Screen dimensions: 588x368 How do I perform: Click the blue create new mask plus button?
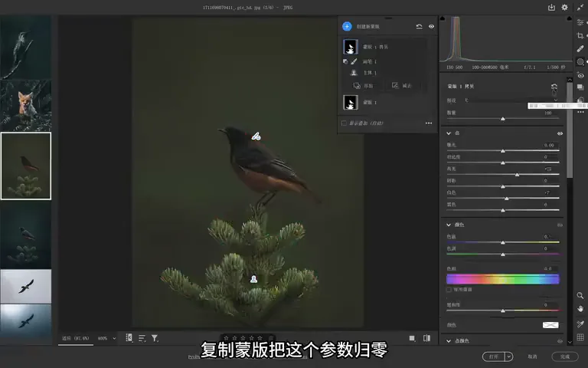(x=347, y=26)
